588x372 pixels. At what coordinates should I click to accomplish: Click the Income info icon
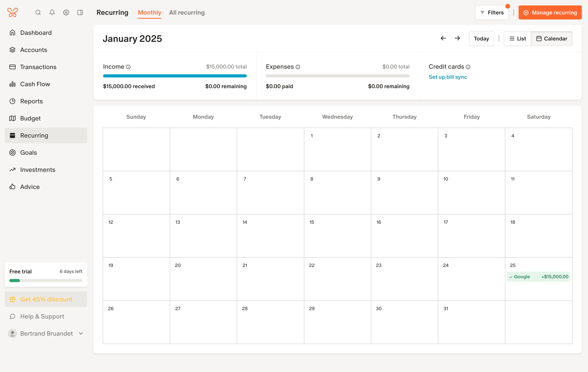pos(128,67)
